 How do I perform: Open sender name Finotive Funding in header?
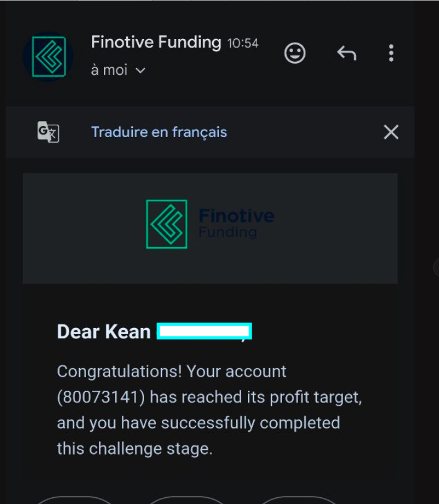tap(156, 42)
